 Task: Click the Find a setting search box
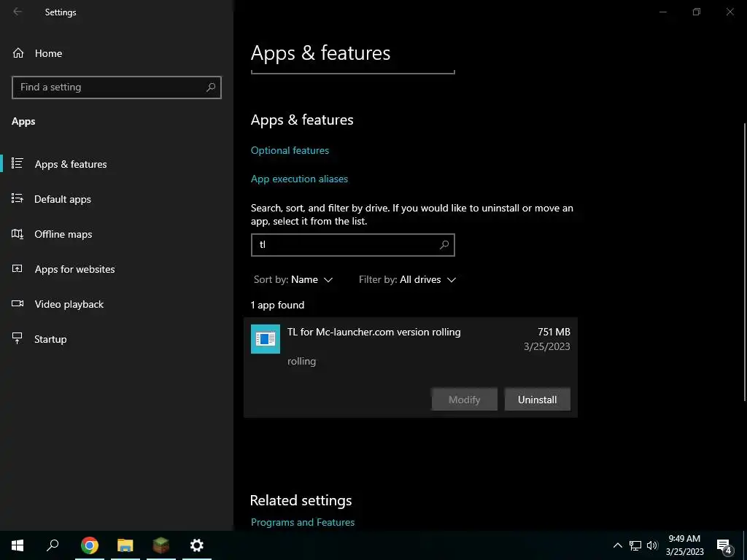tap(116, 87)
